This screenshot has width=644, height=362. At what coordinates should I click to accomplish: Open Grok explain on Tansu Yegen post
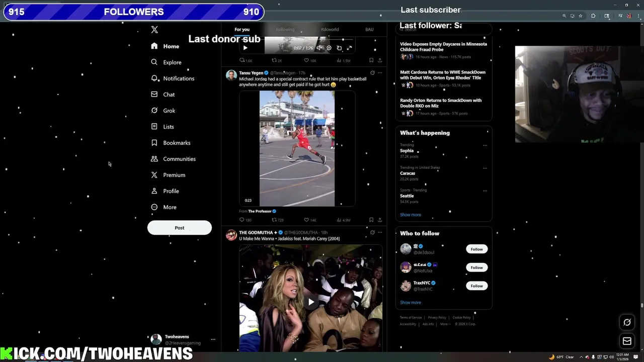(x=372, y=73)
